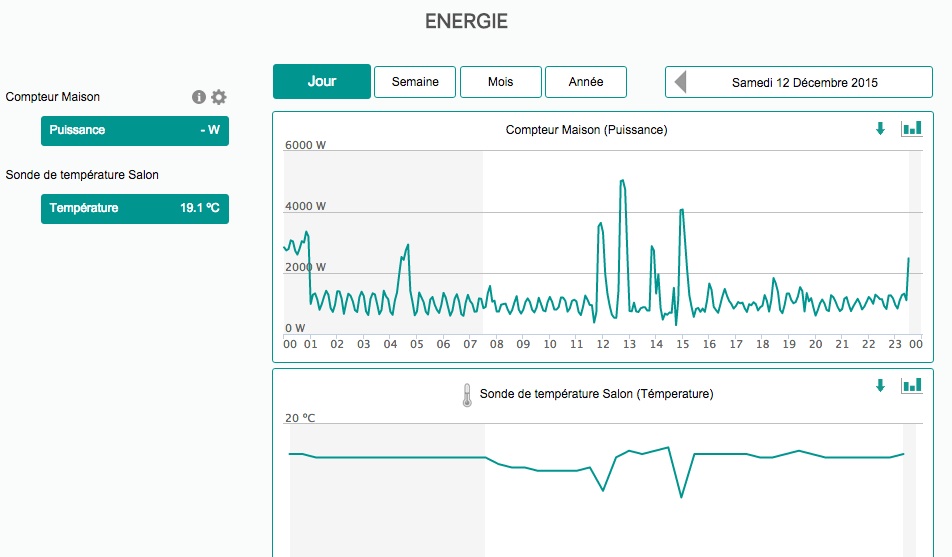Click the ENERGIE page heading
Viewport: 952px width, 557px height.
tap(466, 21)
